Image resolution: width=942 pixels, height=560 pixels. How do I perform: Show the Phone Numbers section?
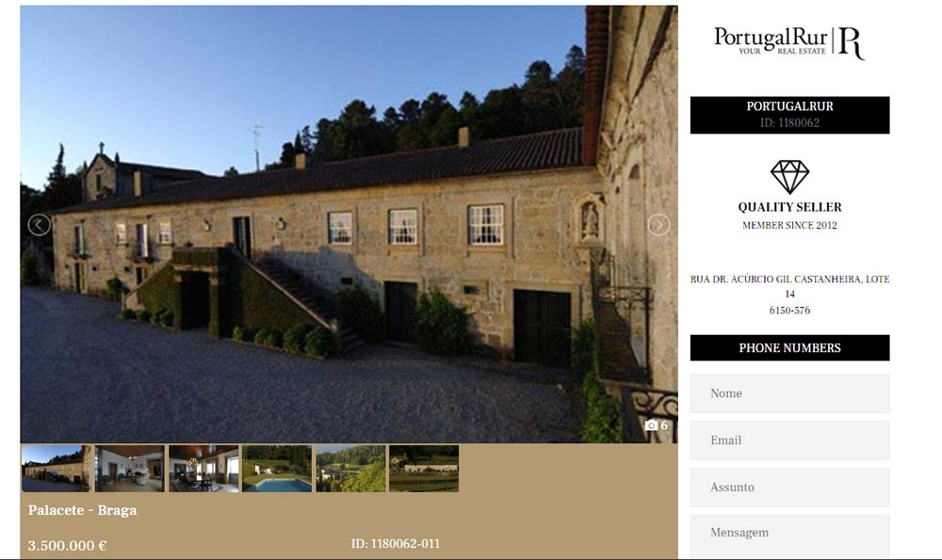tap(789, 348)
